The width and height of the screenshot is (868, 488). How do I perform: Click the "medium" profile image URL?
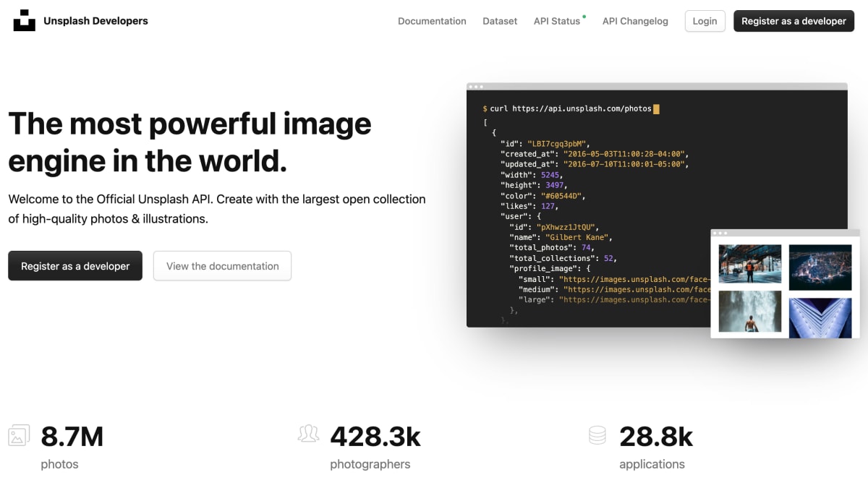637,289
